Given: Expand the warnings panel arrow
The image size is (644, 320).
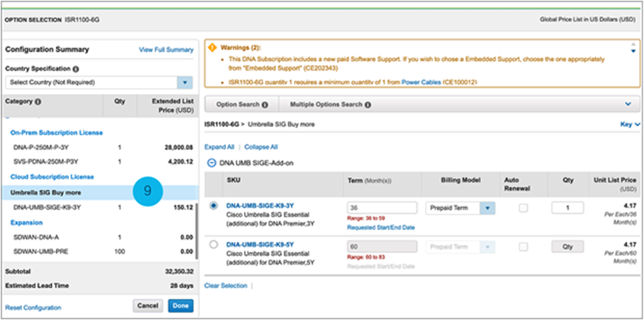Looking at the screenshot, I should [633, 51].
